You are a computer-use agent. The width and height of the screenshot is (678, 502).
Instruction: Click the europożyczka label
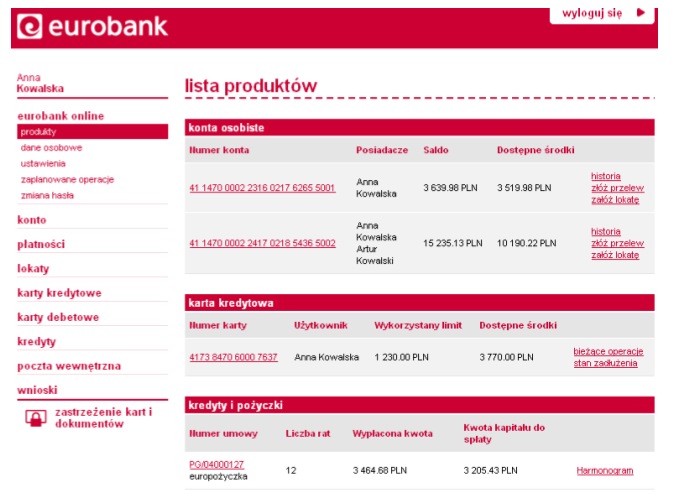pyautogui.click(x=218, y=476)
